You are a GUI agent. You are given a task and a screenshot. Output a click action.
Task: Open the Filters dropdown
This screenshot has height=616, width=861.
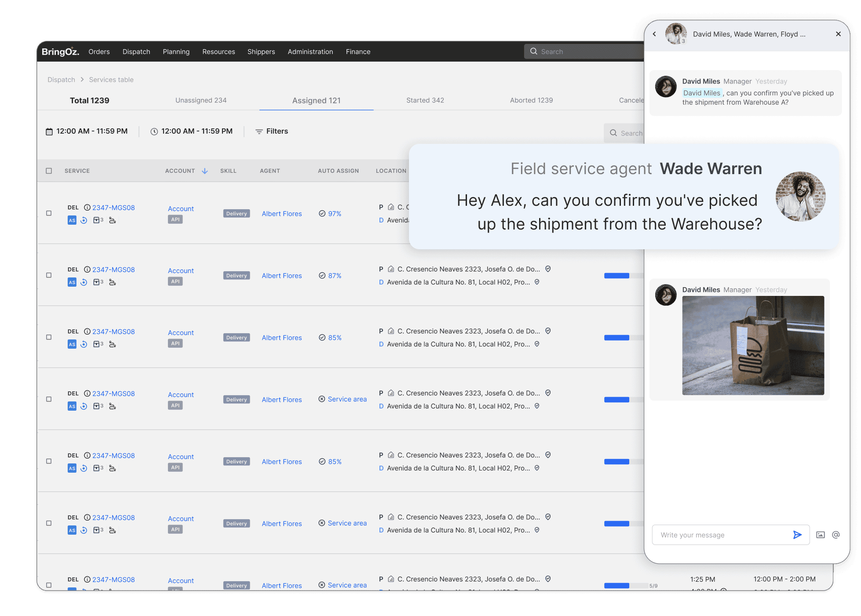pyautogui.click(x=272, y=131)
